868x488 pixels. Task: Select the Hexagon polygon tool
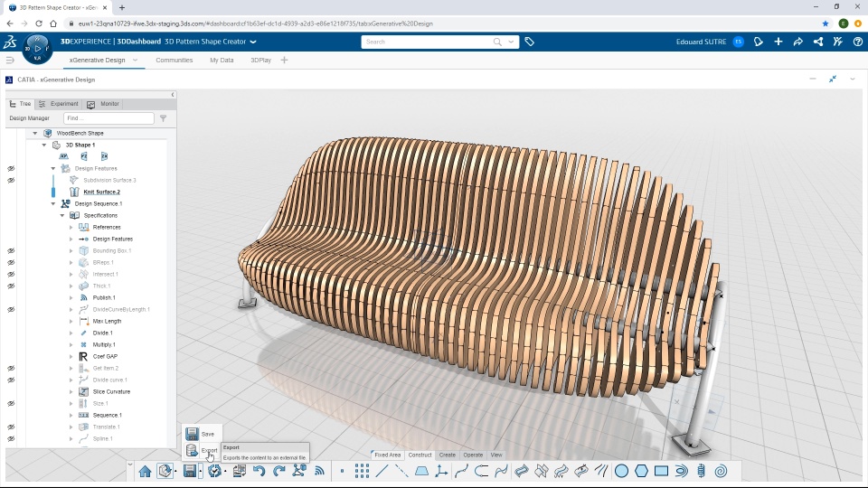click(641, 471)
